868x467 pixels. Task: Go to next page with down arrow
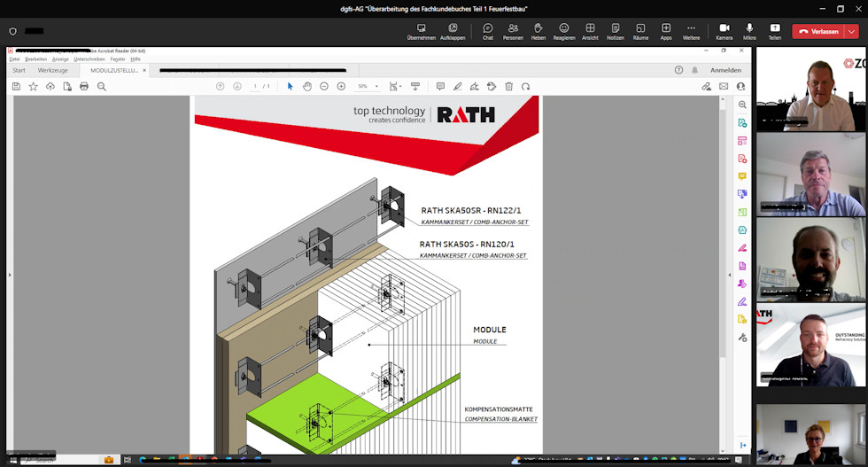(237, 87)
